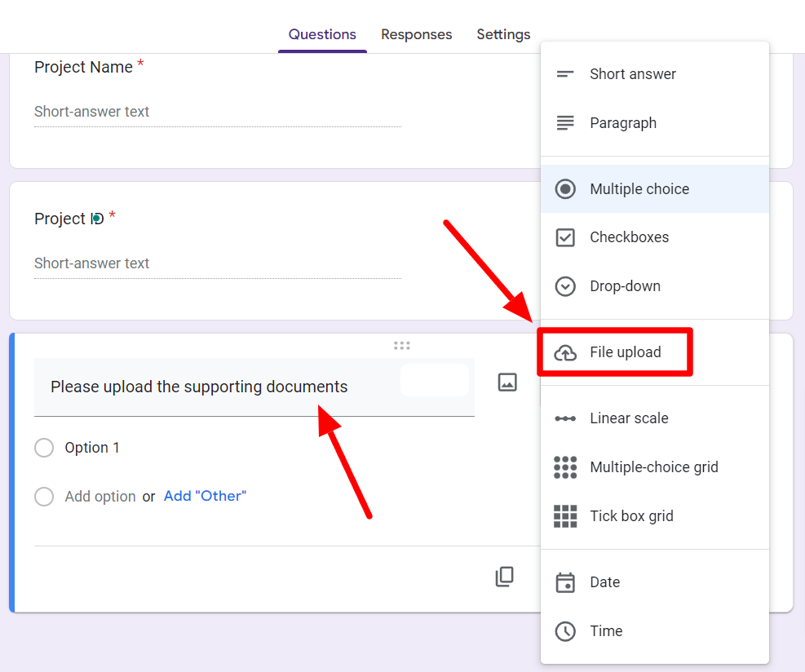805x672 pixels.
Task: Click the clock time icon
Action: point(565,631)
